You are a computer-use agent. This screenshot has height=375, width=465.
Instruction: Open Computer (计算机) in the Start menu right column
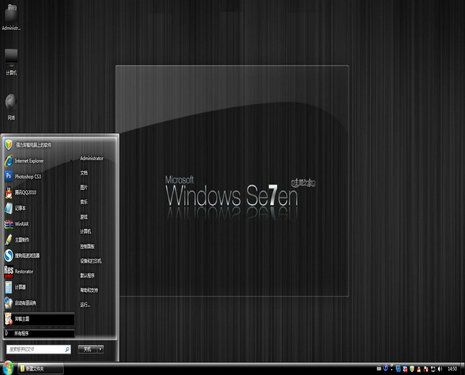point(86,231)
